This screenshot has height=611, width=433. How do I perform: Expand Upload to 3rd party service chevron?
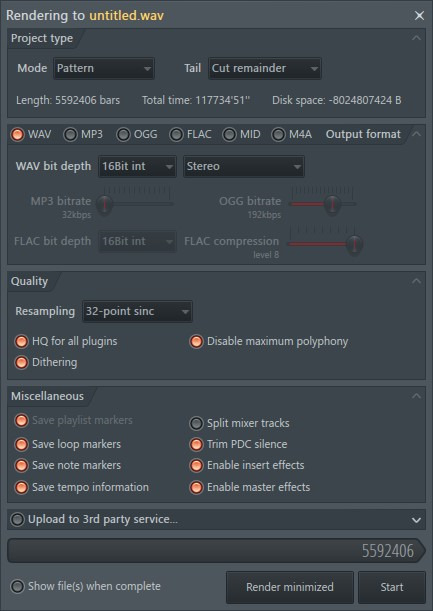[416, 520]
